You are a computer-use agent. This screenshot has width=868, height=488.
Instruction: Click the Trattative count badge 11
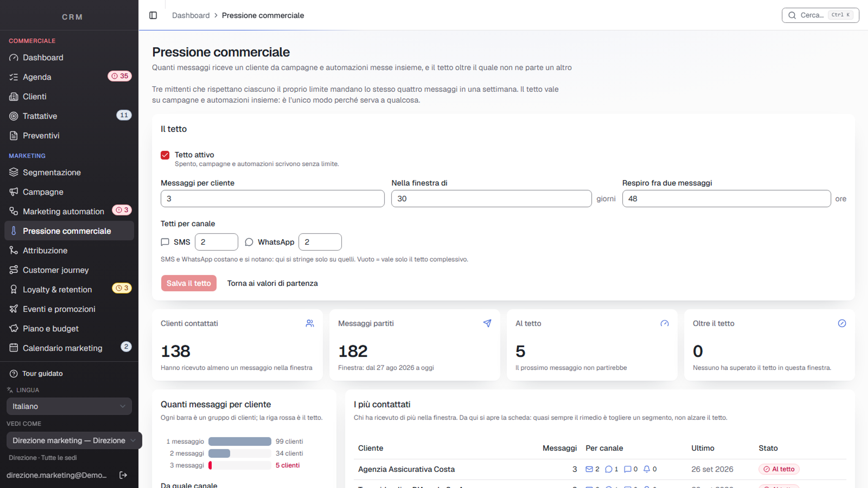point(124,115)
